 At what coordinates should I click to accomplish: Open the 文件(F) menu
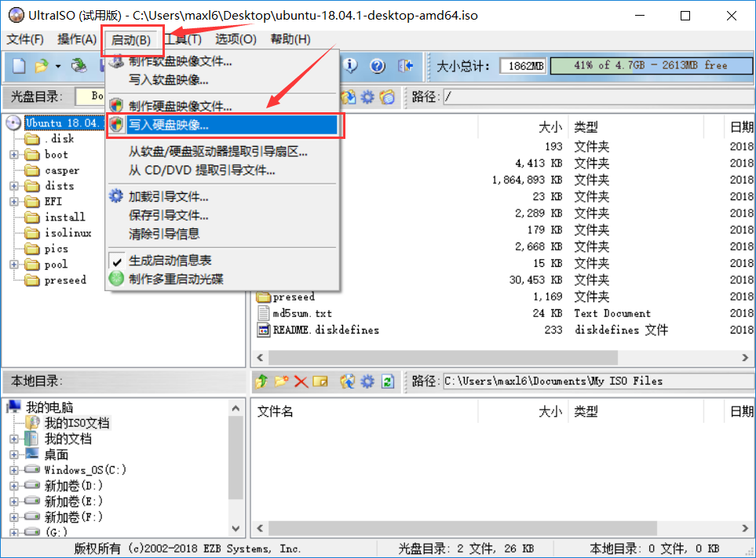tap(25, 39)
